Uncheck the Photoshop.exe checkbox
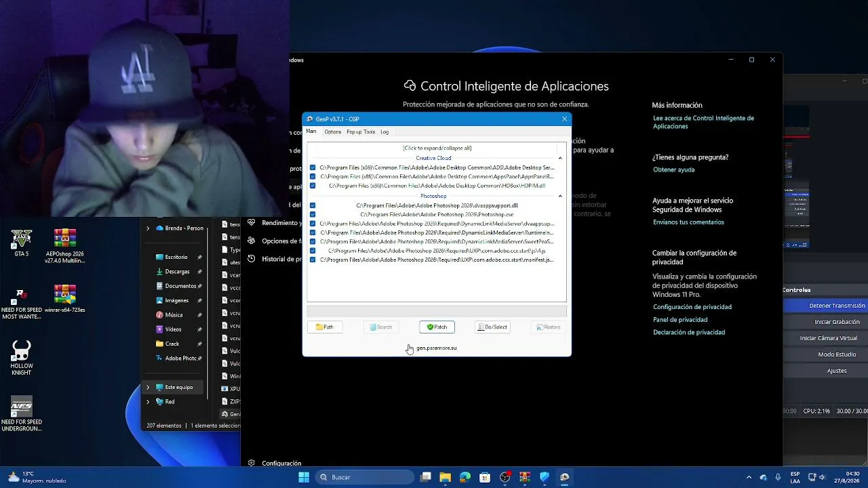The image size is (868, 488). point(313,214)
